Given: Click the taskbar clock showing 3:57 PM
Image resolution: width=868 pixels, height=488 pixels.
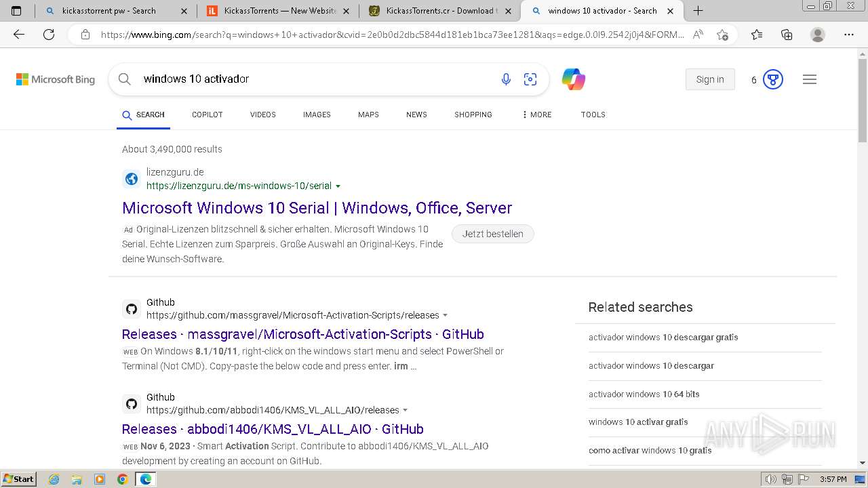Looking at the screenshot, I should pyautogui.click(x=833, y=479).
